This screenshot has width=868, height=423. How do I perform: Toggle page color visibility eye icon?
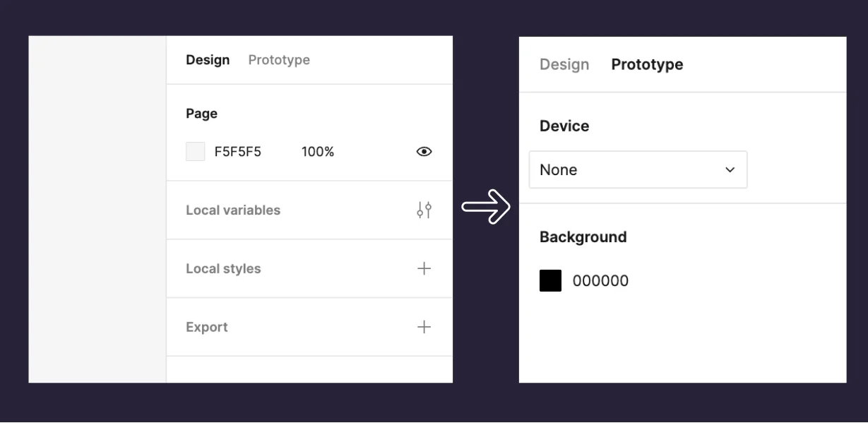424,151
